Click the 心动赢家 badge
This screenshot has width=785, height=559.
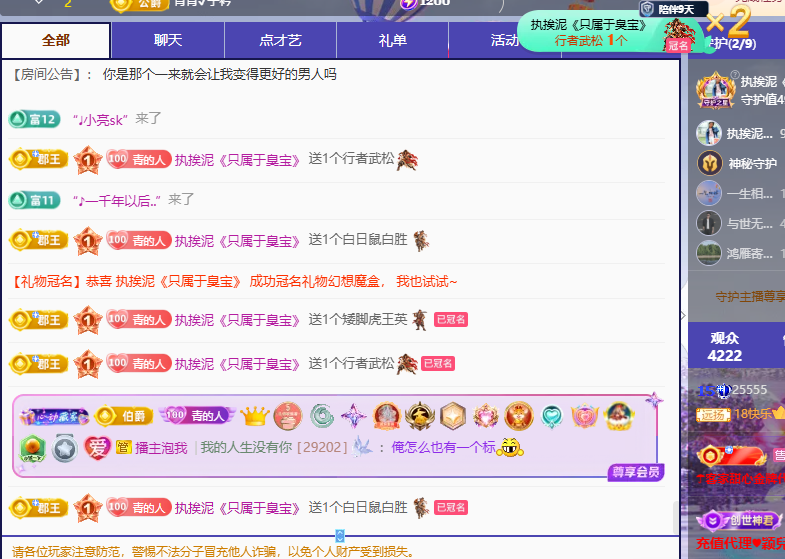(55, 416)
